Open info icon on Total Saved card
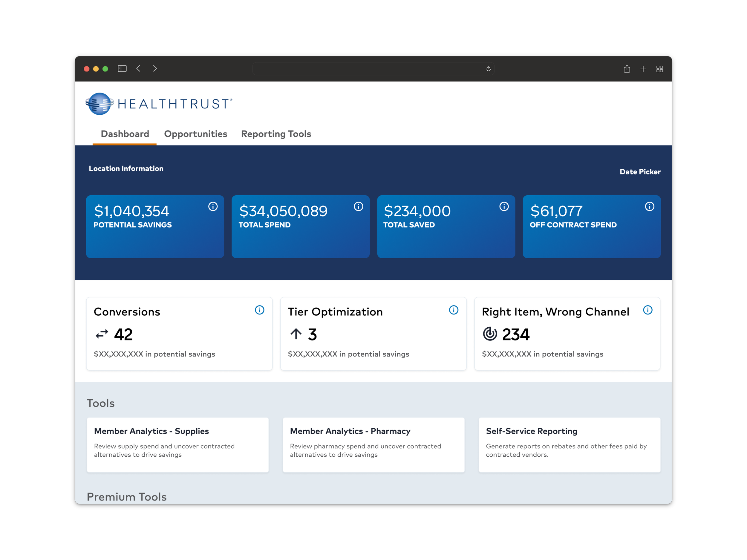The image size is (747, 560). 504,206
